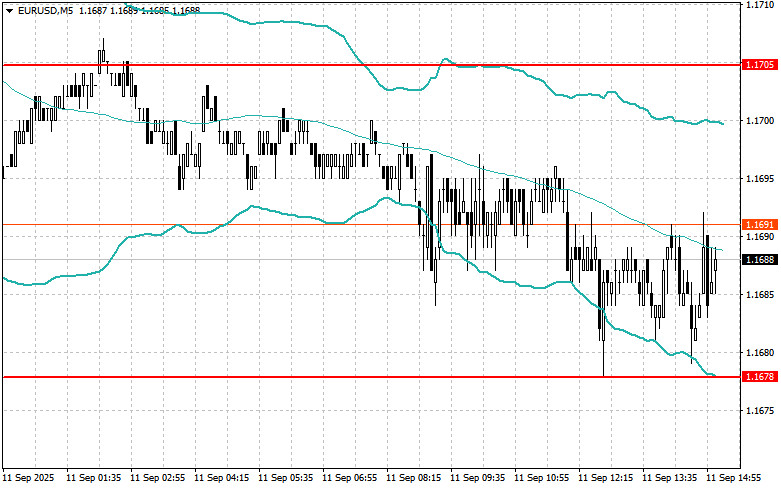Click the '11 Sep 12:15' time label
Image resolution: width=781 pixels, height=489 pixels.
[x=606, y=478]
